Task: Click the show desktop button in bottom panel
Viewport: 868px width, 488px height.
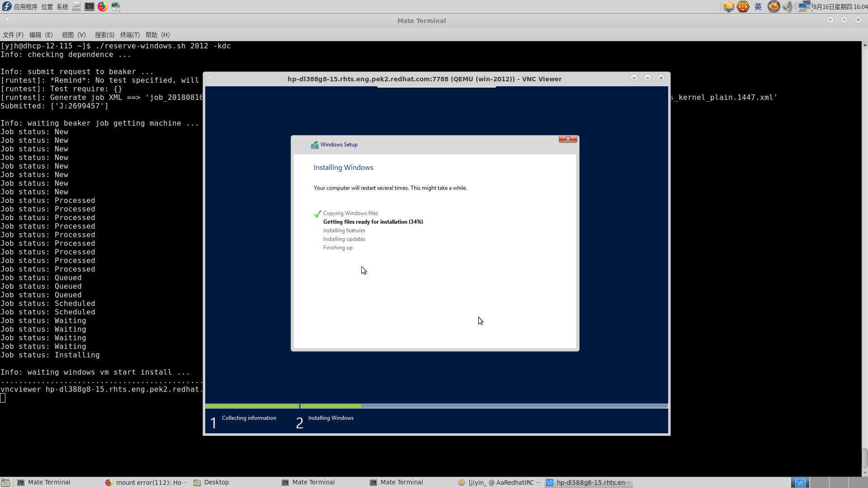Action: click(x=5, y=483)
